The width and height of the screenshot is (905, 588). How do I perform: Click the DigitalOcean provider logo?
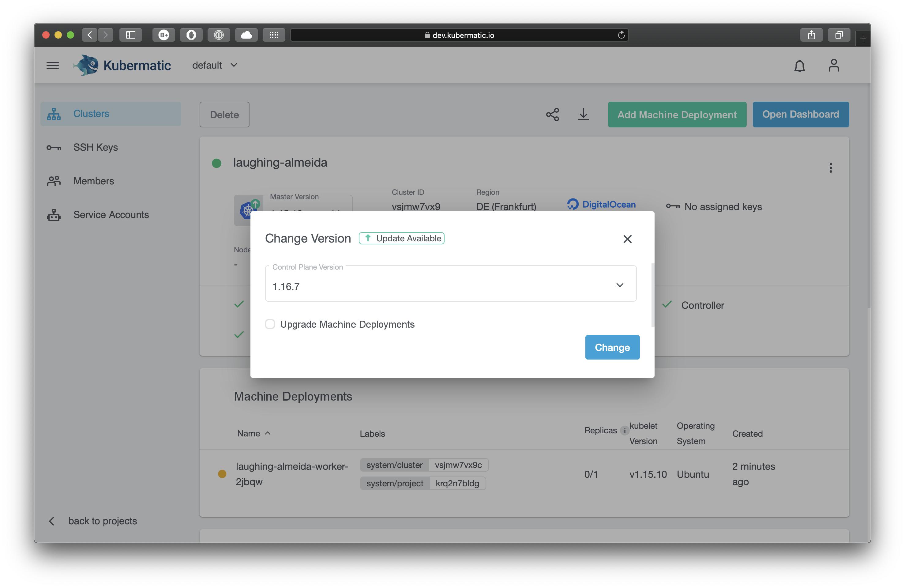[601, 204]
